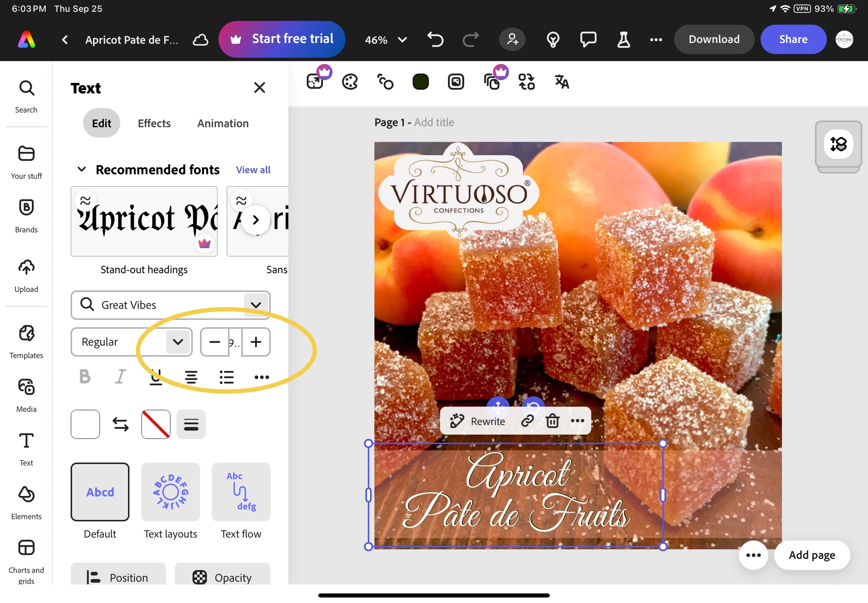
Task: Click the undo arrow icon
Action: (x=435, y=39)
